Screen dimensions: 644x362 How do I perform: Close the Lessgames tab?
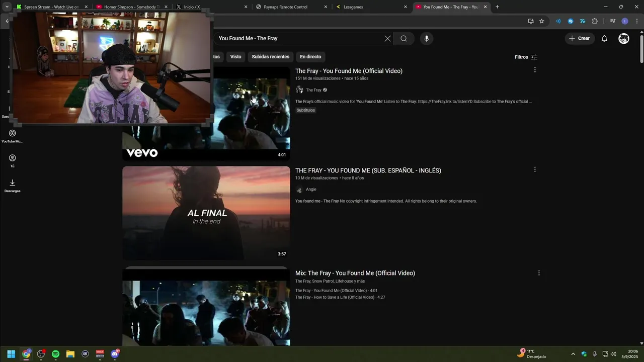tap(406, 7)
